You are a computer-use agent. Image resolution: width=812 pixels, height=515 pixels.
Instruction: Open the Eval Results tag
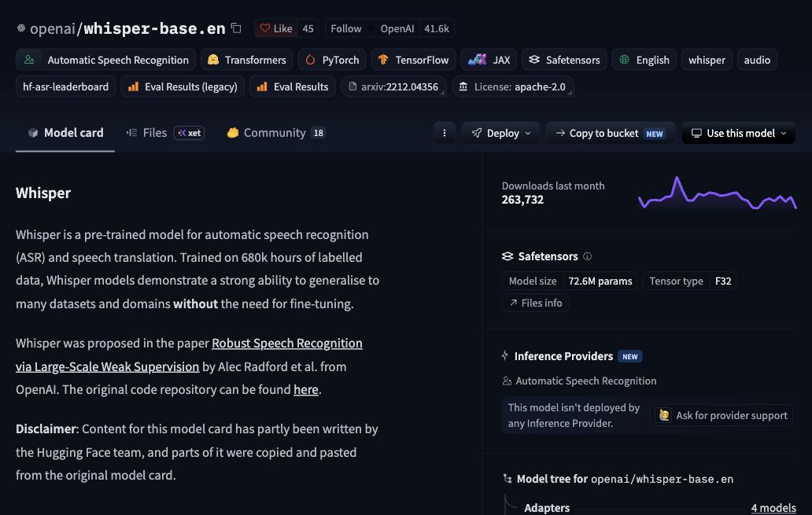pos(293,86)
